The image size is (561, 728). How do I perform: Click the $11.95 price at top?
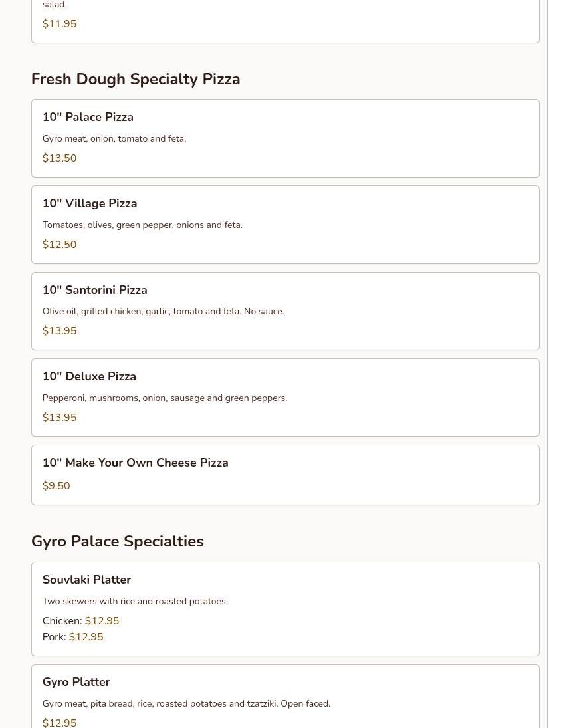pyautogui.click(x=59, y=24)
